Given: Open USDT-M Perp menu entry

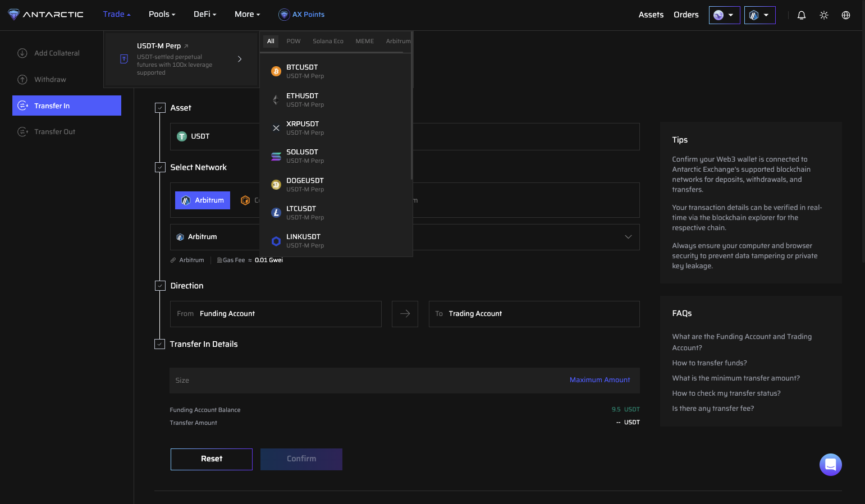Looking at the screenshot, I should (181, 59).
